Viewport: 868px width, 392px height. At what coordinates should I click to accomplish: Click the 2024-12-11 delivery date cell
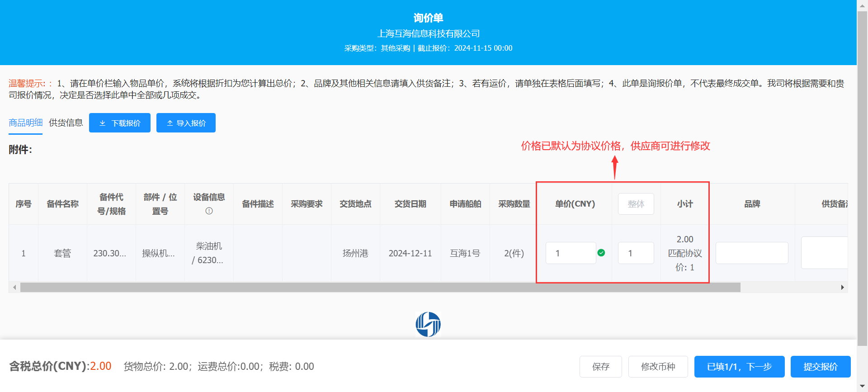410,253
